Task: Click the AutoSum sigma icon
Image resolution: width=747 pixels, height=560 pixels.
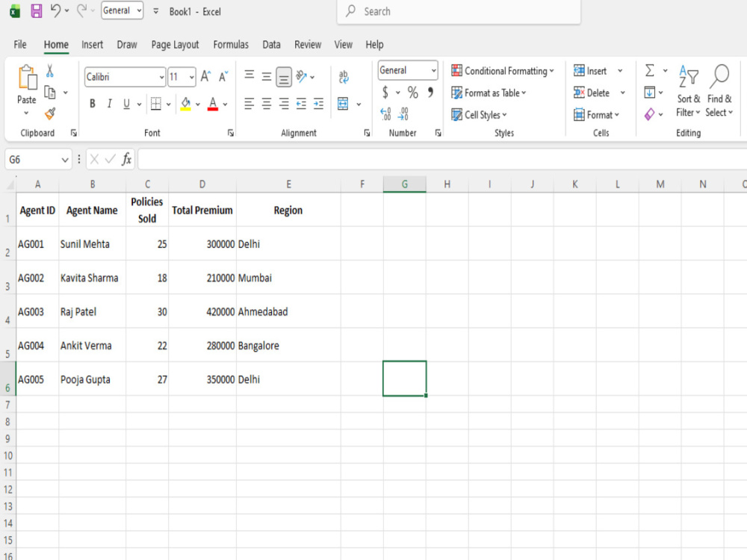Action: pyautogui.click(x=649, y=70)
